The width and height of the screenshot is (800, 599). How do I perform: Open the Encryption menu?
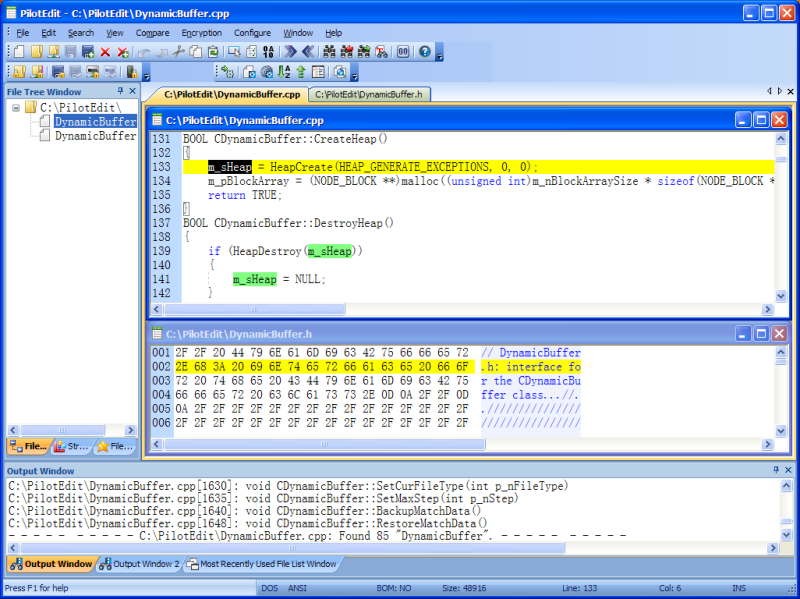pyautogui.click(x=202, y=32)
